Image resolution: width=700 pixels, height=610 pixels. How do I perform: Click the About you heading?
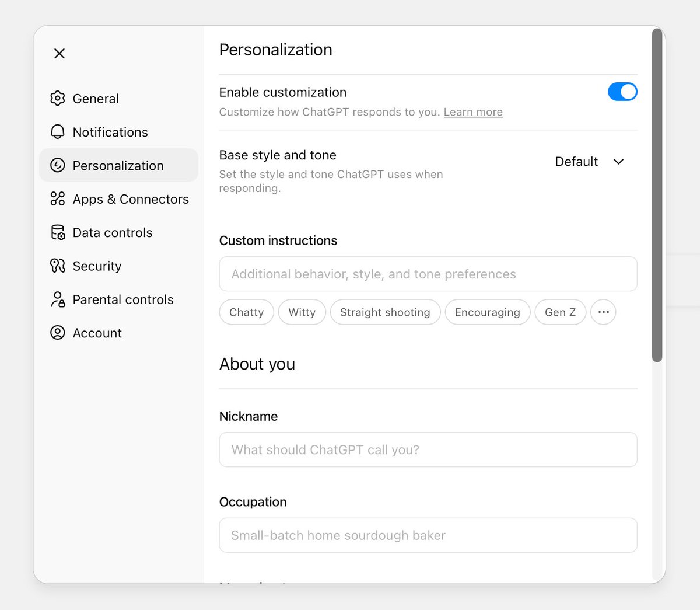(x=257, y=364)
